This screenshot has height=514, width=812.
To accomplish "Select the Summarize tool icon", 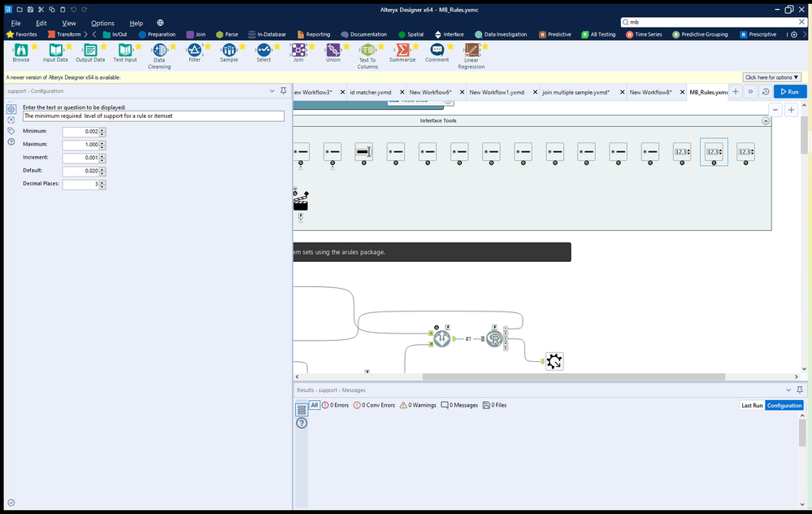I will [x=402, y=50].
